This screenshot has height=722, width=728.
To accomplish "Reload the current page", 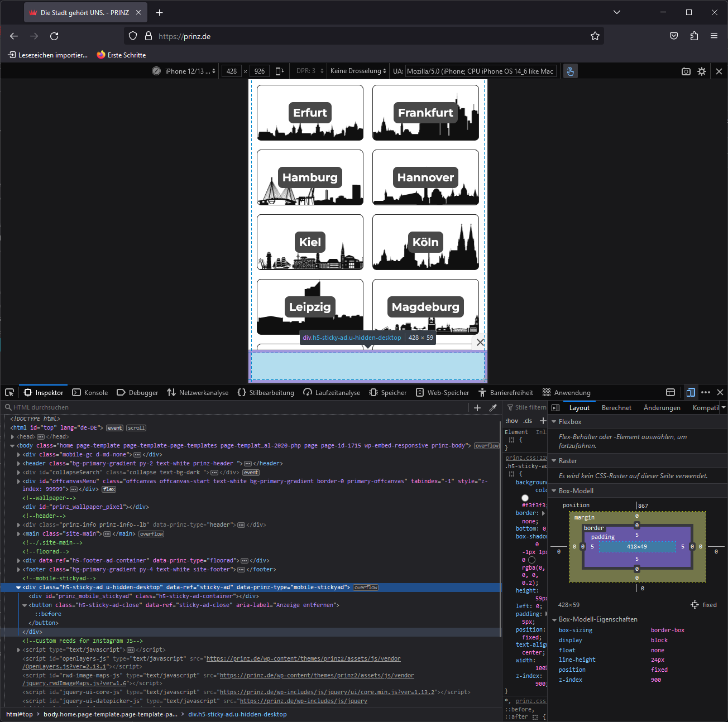I will (54, 36).
